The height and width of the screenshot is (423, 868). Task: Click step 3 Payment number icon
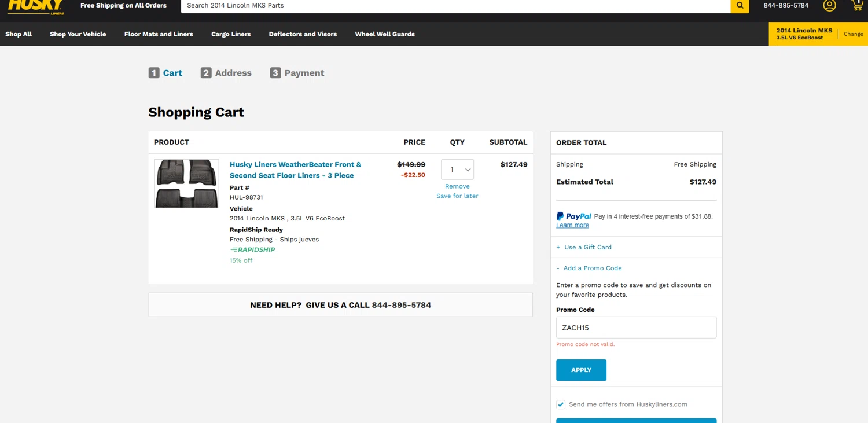point(275,73)
